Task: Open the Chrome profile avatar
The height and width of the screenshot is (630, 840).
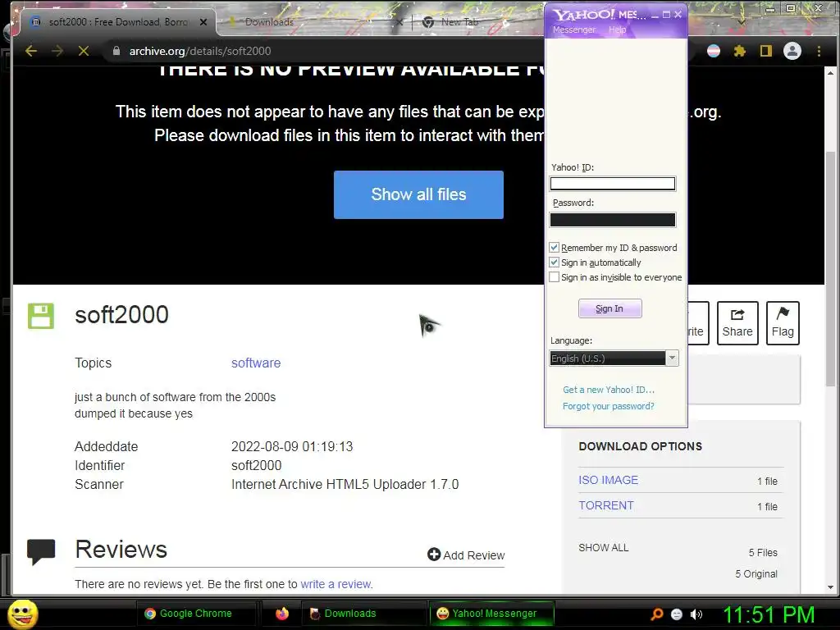Action: click(x=792, y=51)
